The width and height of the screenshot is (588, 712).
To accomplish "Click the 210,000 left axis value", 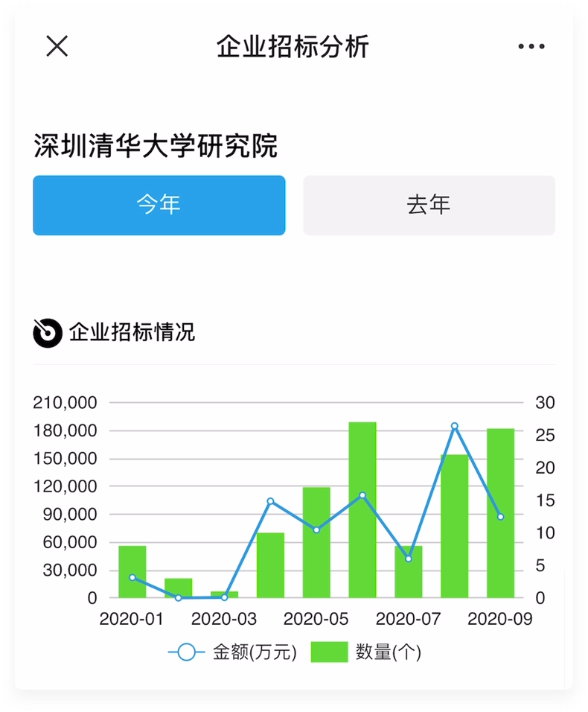I will coord(65,403).
